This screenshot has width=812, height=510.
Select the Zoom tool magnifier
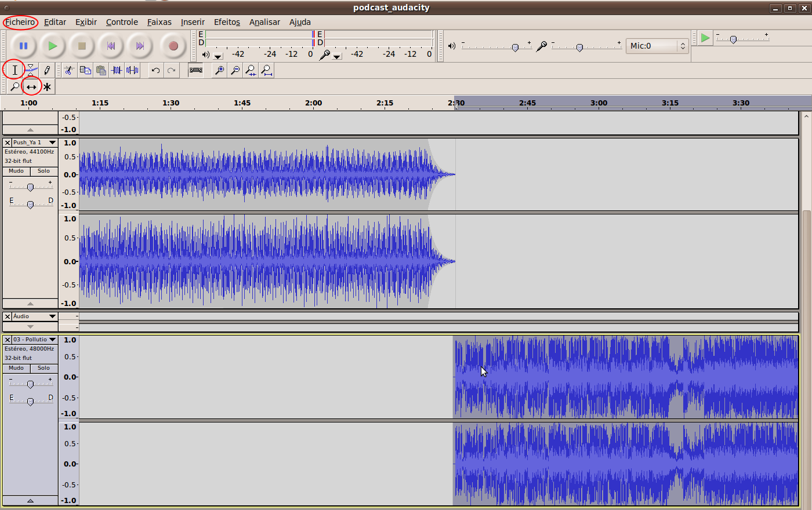(x=14, y=87)
